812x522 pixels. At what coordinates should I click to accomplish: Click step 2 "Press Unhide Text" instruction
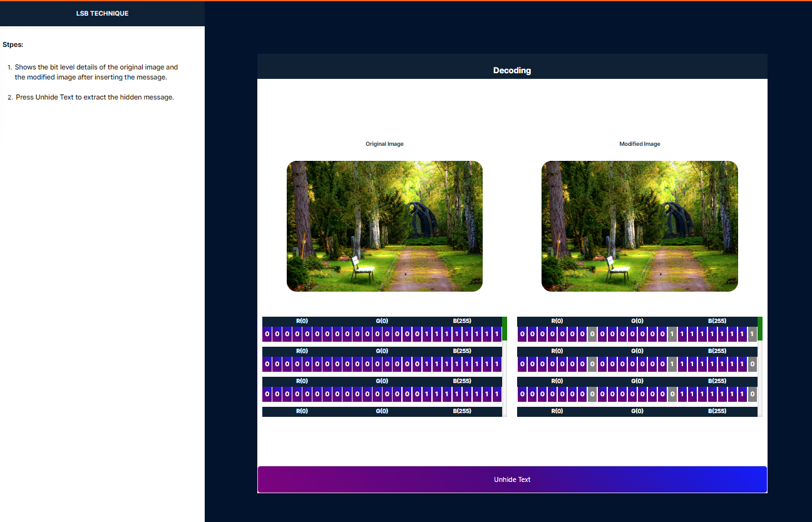[94, 98]
